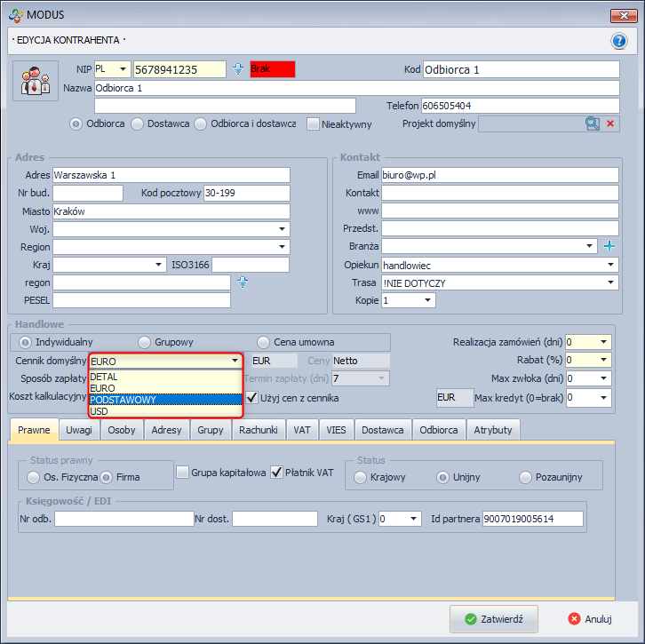Viewport: 645px width, 644px height.
Task: Choose PODSTAWOWY from the price list dropdown
Action: click(165, 400)
